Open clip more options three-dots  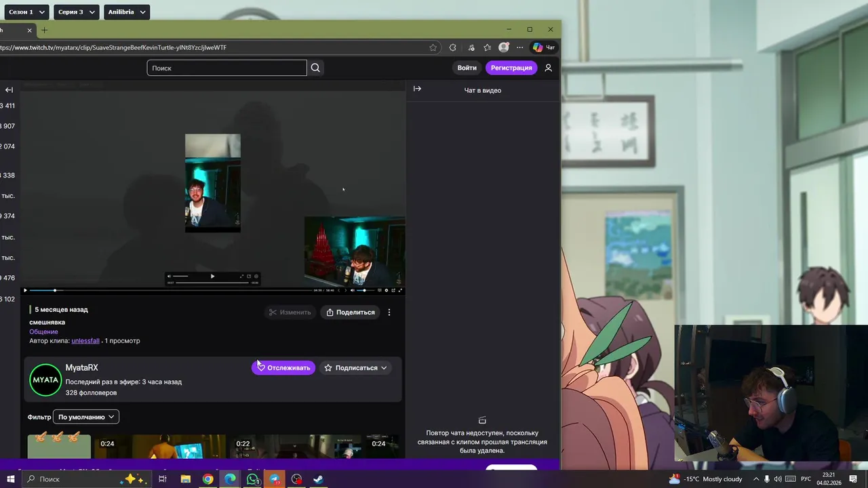coord(389,312)
